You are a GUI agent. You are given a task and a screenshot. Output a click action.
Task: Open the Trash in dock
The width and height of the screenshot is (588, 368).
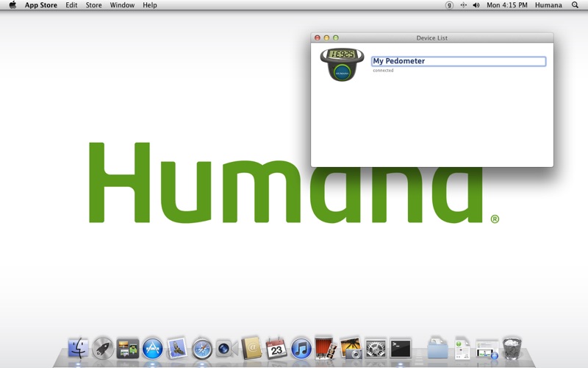(x=512, y=348)
